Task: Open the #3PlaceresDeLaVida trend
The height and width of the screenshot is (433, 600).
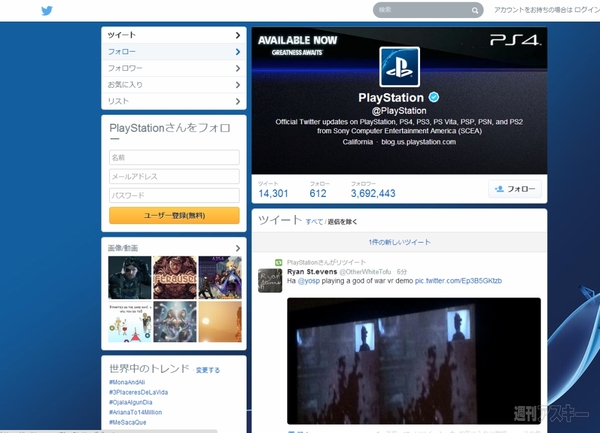Action: (139, 392)
